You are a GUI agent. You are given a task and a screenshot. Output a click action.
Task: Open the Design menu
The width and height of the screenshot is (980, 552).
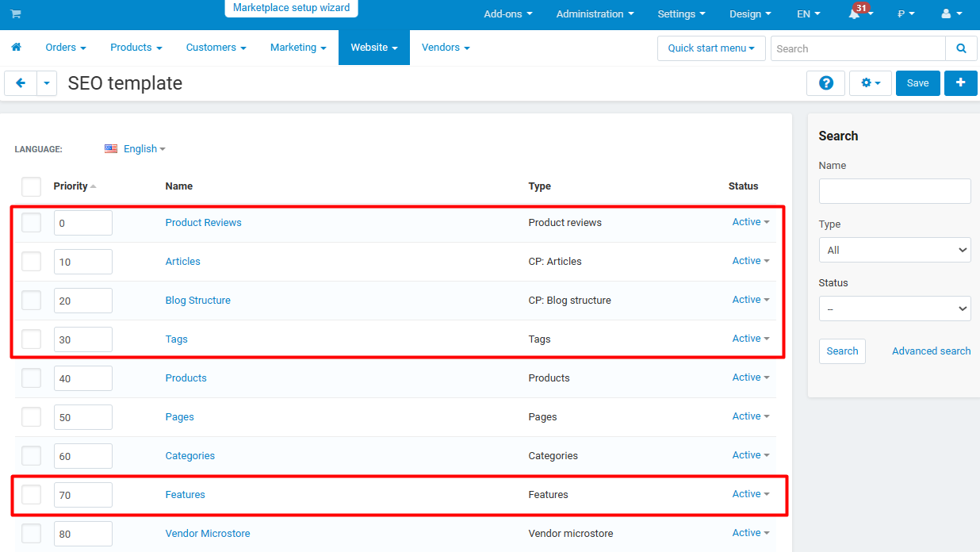tap(751, 13)
